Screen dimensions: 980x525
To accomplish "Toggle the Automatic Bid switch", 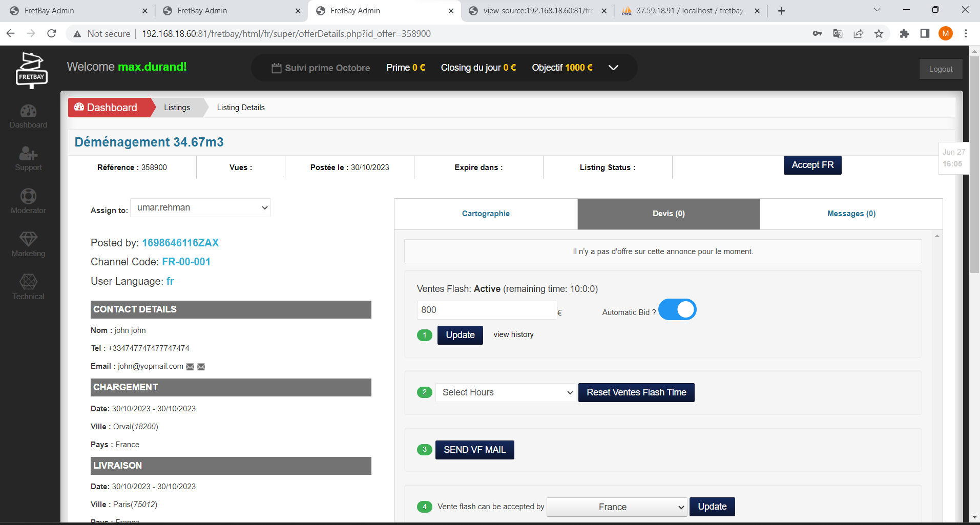I will (677, 310).
